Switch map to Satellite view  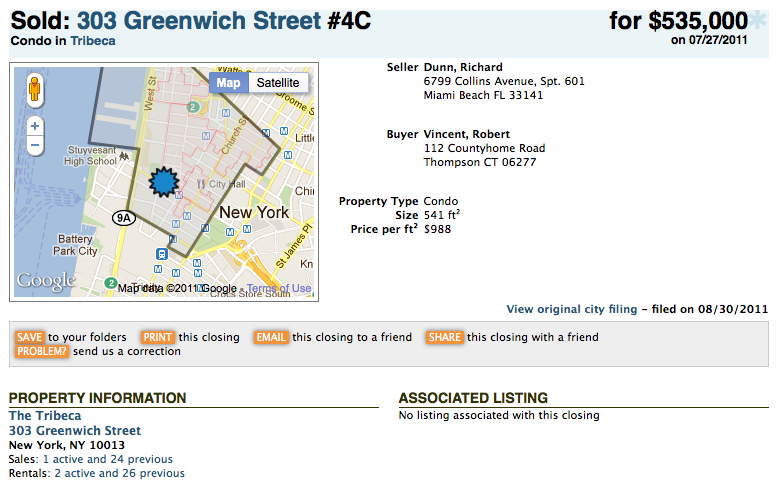click(x=277, y=83)
